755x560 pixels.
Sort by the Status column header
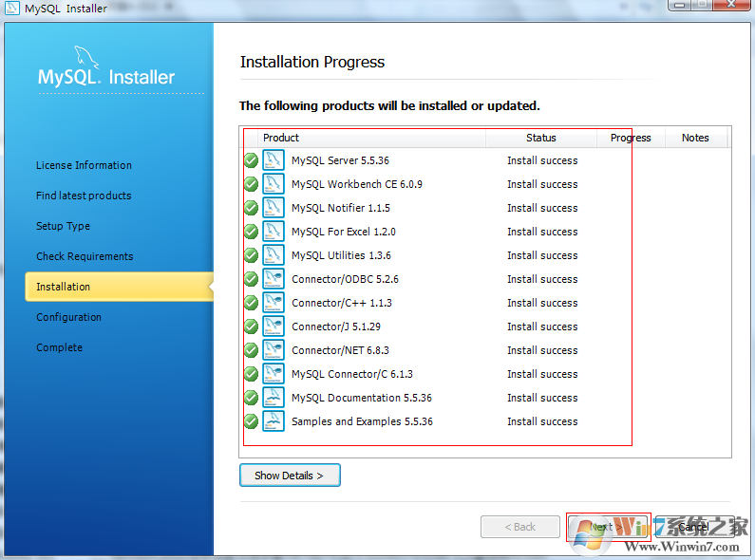tap(541, 138)
